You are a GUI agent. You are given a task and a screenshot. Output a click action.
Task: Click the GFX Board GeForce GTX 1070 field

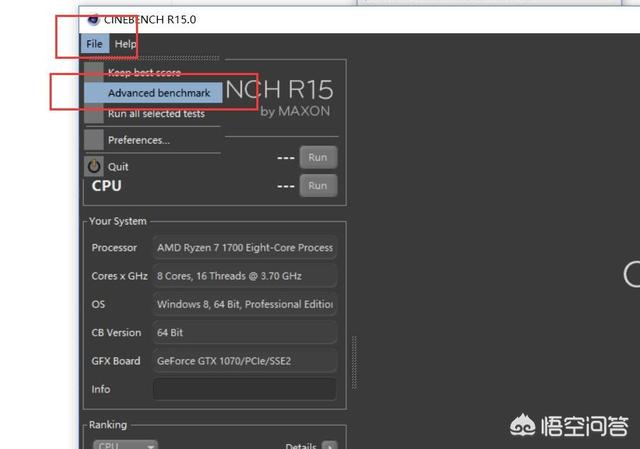[x=245, y=361]
